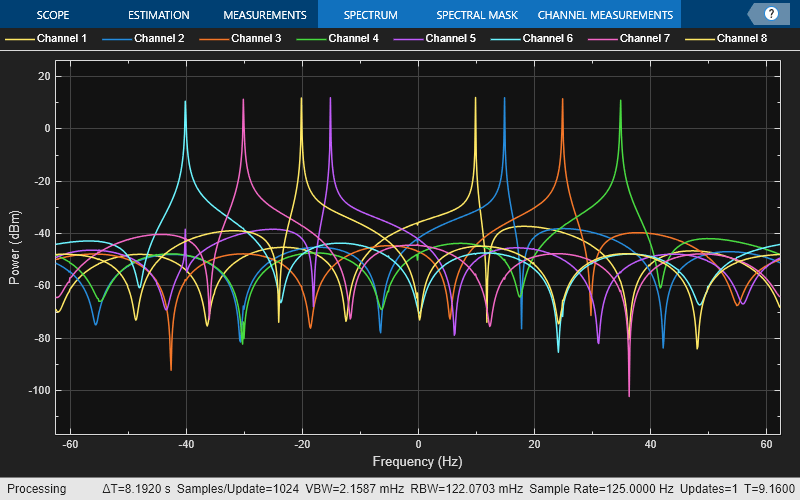Click the RBW=122.0703 mHz status entry
800x500 pixels.
[467, 489]
